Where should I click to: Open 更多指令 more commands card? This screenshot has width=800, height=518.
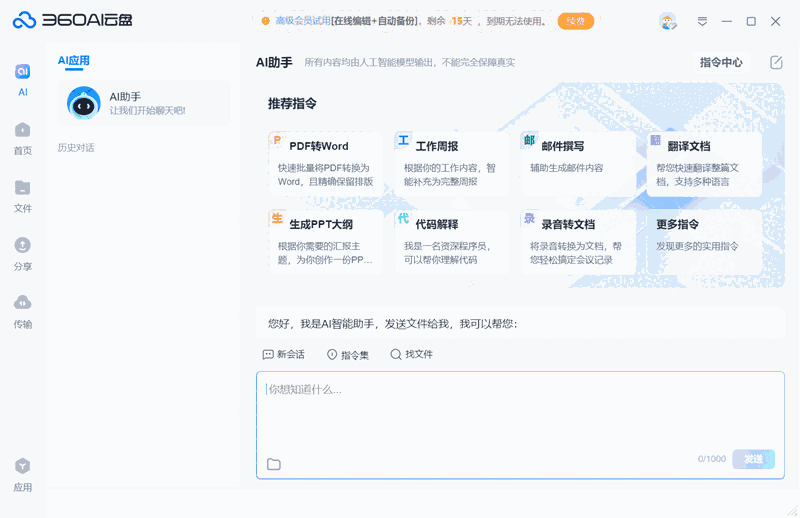click(704, 242)
